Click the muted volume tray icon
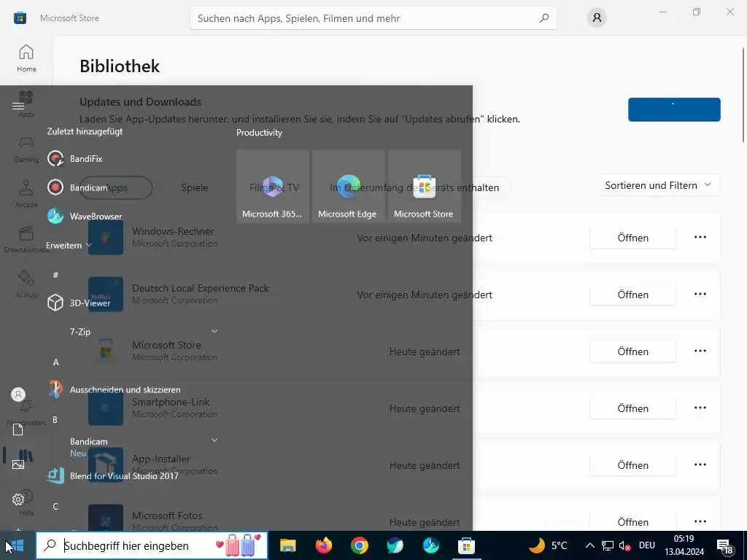The height and width of the screenshot is (560, 747). pos(624,545)
